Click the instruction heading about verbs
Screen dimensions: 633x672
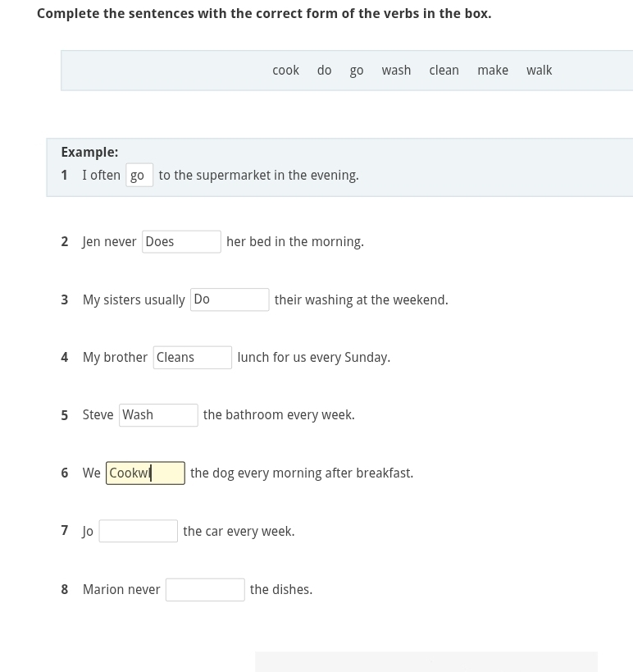click(264, 14)
